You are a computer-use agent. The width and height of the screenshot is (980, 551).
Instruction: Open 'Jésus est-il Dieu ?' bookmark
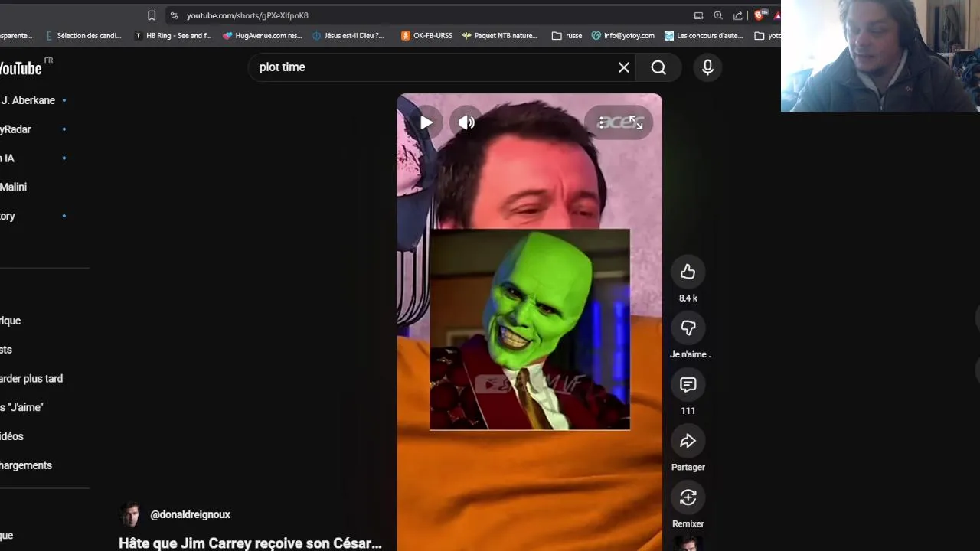tap(349, 35)
